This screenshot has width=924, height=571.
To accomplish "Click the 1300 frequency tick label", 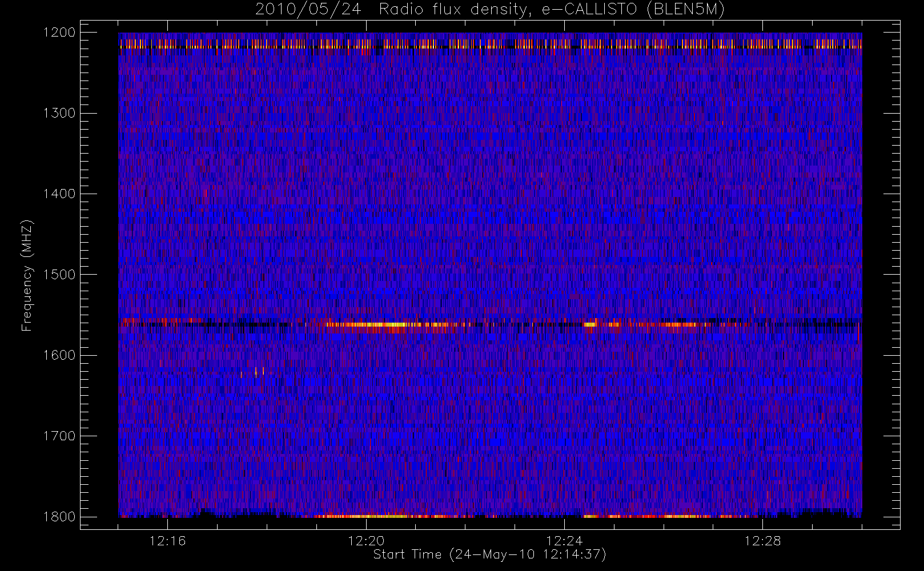I will point(59,113).
